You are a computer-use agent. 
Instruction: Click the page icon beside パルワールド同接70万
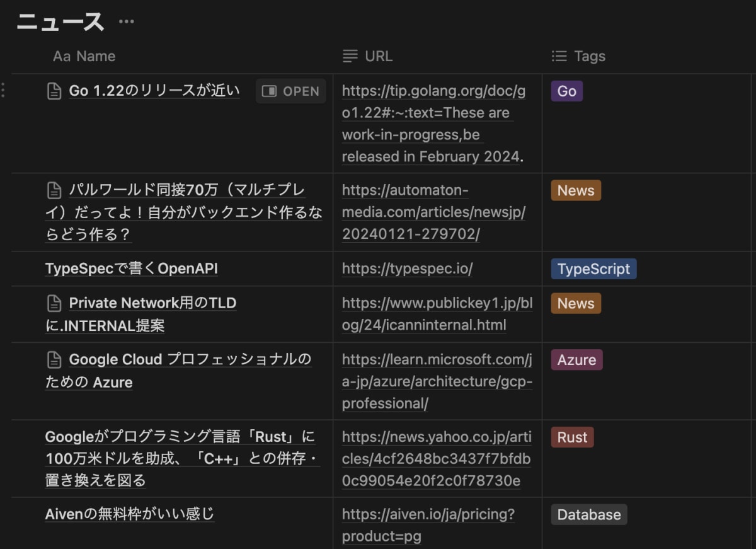pyautogui.click(x=55, y=190)
